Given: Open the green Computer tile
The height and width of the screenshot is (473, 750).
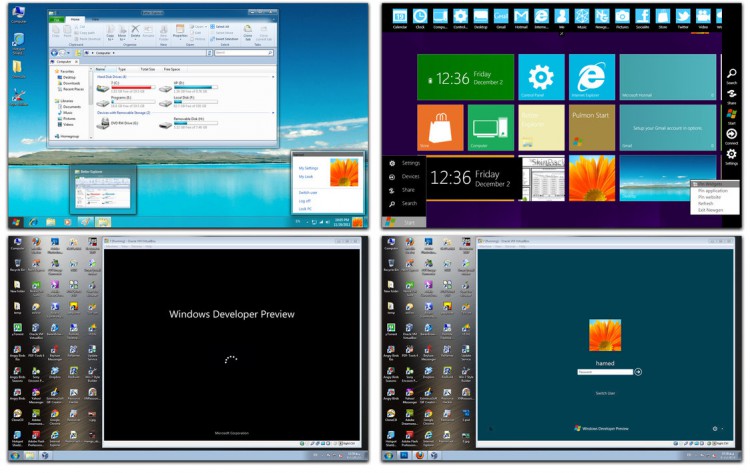Looking at the screenshot, I should (x=491, y=128).
